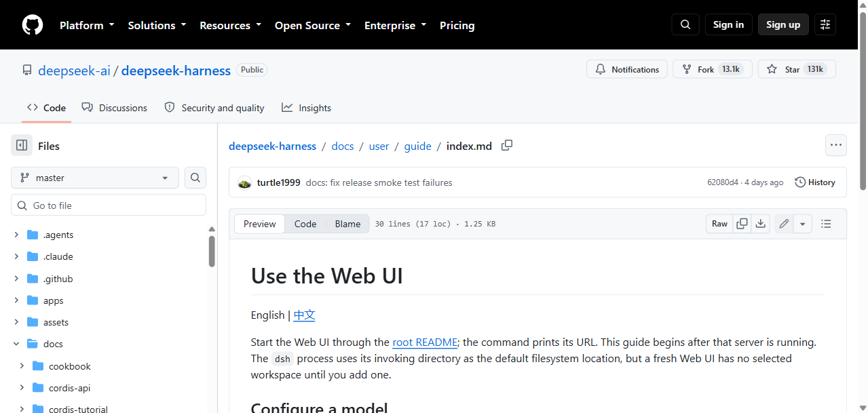Click the file tree scrollbar thumb
Image resolution: width=868 pixels, height=413 pixels.
(212, 252)
